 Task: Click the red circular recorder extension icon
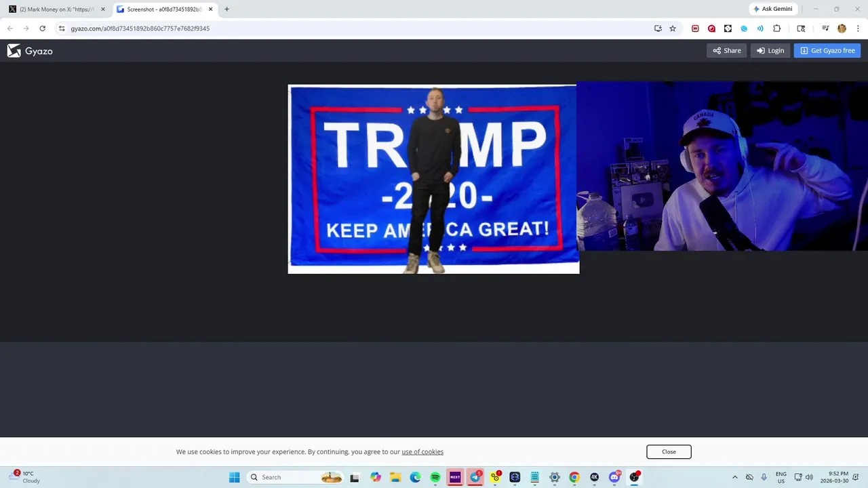[711, 28]
